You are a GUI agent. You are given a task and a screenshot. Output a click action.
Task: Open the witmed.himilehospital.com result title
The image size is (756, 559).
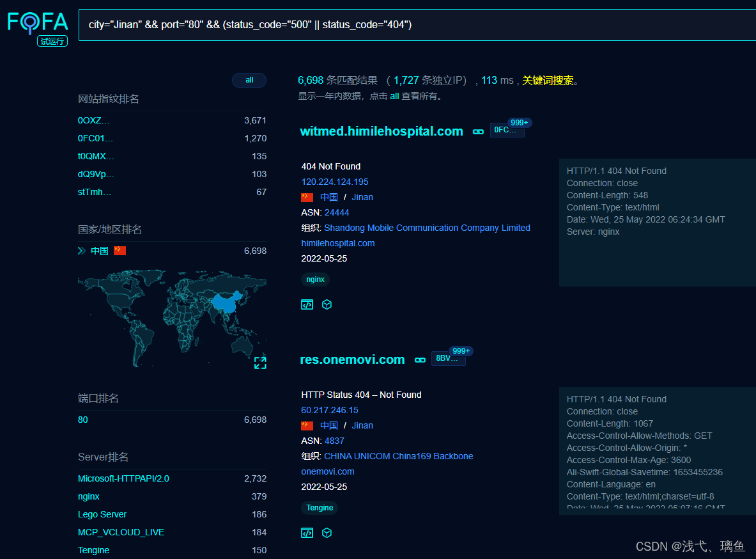[382, 131]
